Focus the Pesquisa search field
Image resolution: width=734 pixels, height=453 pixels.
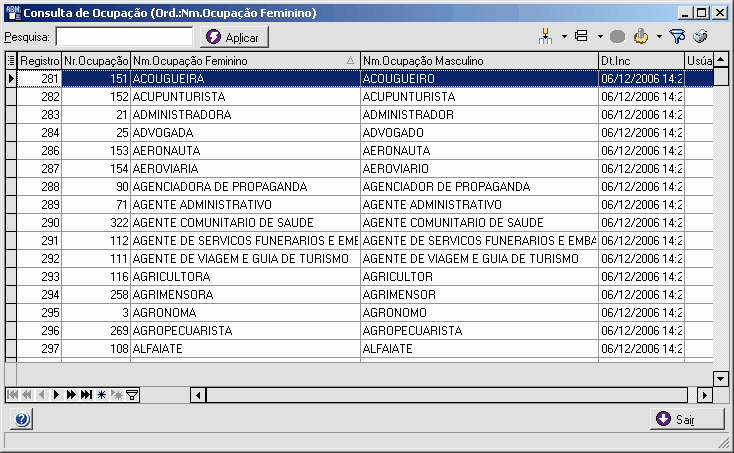124,37
